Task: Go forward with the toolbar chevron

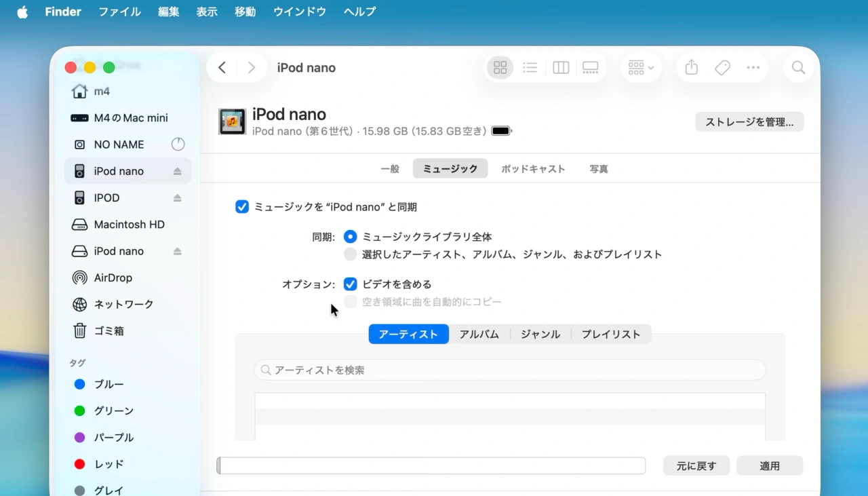Action: 252,68
